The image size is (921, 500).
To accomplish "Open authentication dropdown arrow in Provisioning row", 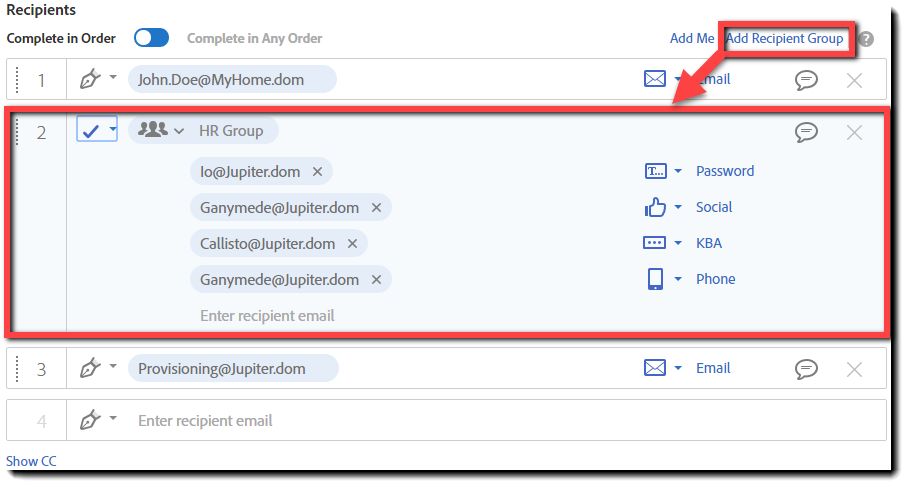I will click(678, 368).
